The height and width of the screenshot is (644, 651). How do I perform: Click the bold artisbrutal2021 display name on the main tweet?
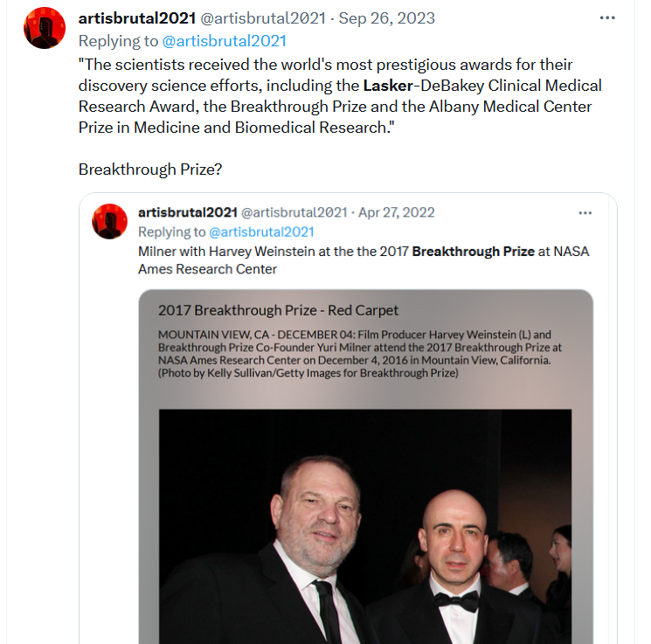tap(137, 18)
